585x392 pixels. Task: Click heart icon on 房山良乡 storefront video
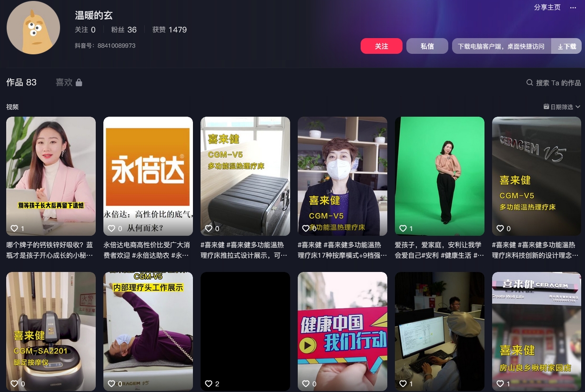(x=500, y=383)
